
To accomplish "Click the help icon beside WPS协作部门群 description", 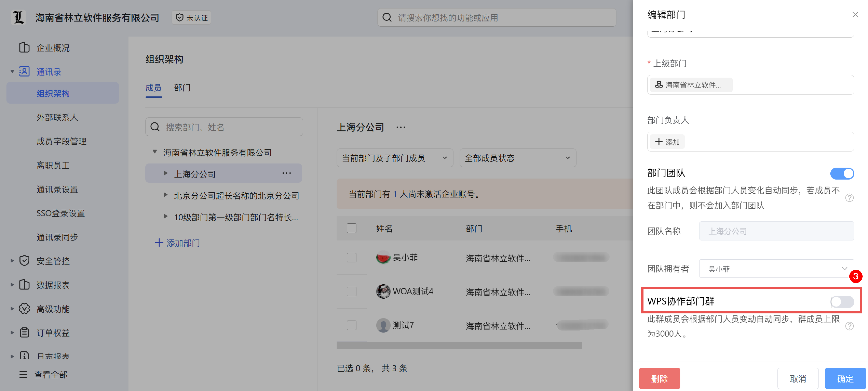I will coord(849,326).
